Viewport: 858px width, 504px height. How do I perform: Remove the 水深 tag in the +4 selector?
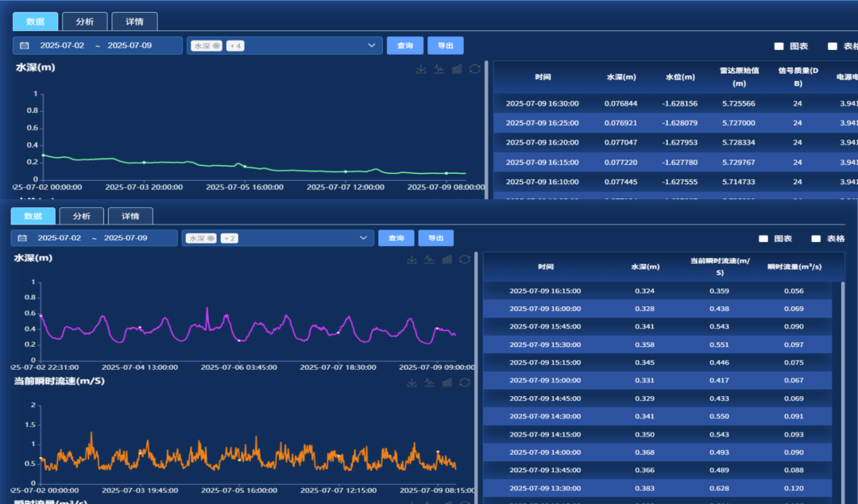(216, 46)
